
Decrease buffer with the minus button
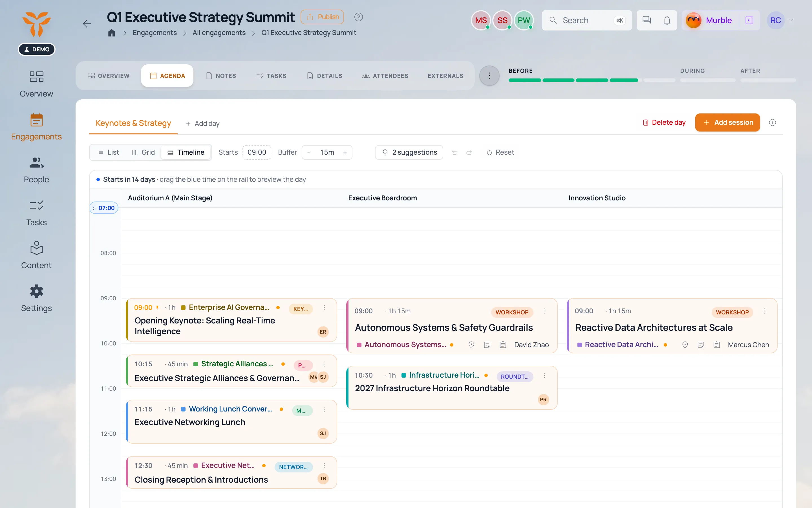pos(309,152)
